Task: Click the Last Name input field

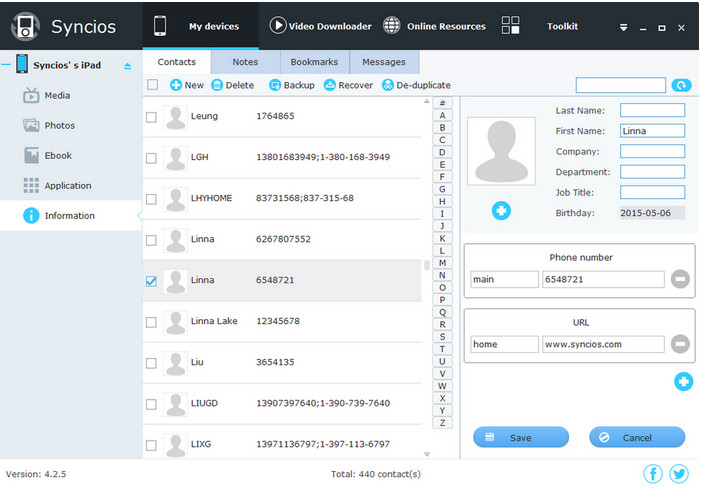Action: (652, 110)
